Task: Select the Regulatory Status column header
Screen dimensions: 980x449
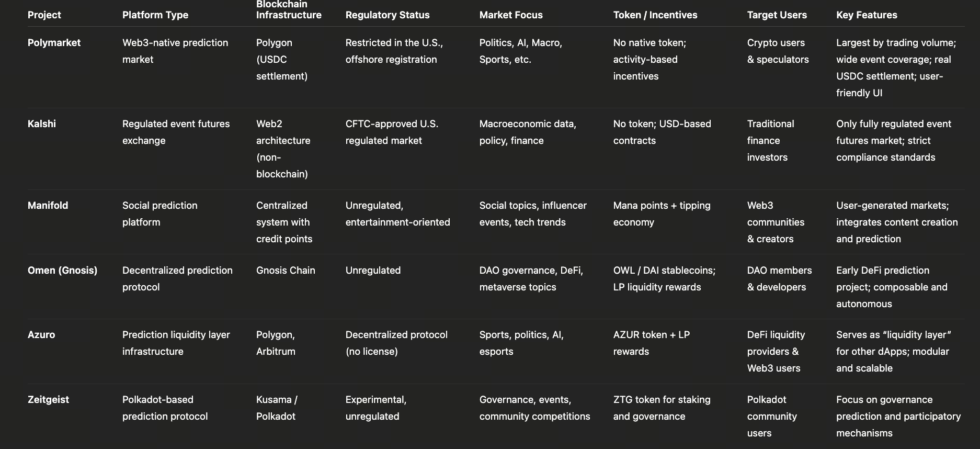Action: 388,15
